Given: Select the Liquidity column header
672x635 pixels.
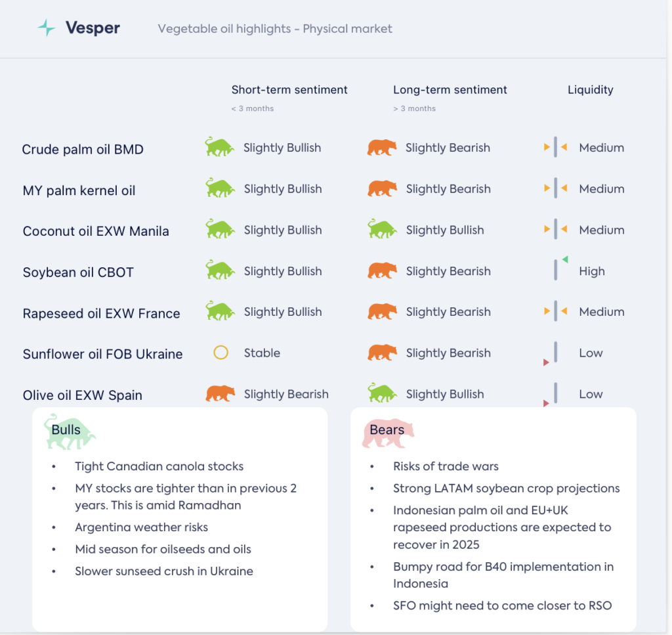Looking at the screenshot, I should tap(590, 90).
